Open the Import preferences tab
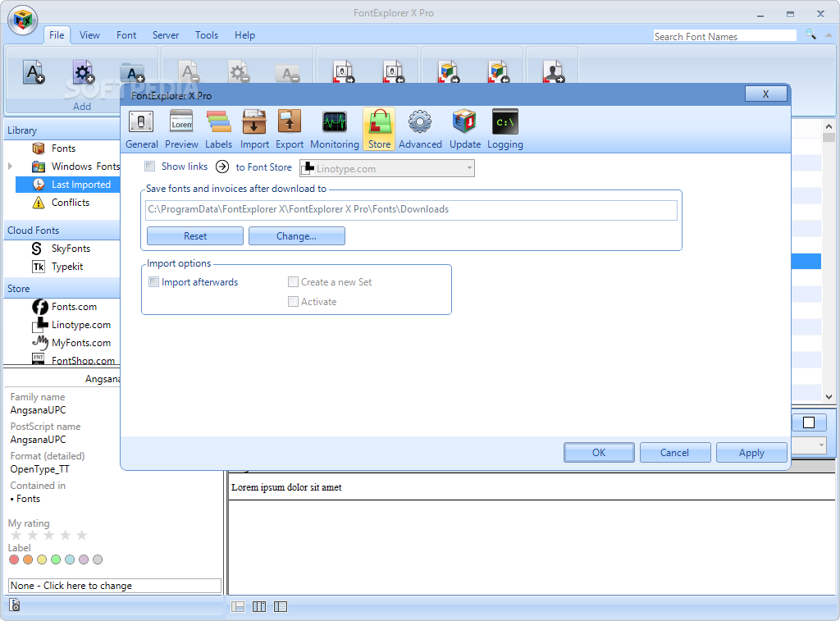The width and height of the screenshot is (840, 621). click(254, 129)
